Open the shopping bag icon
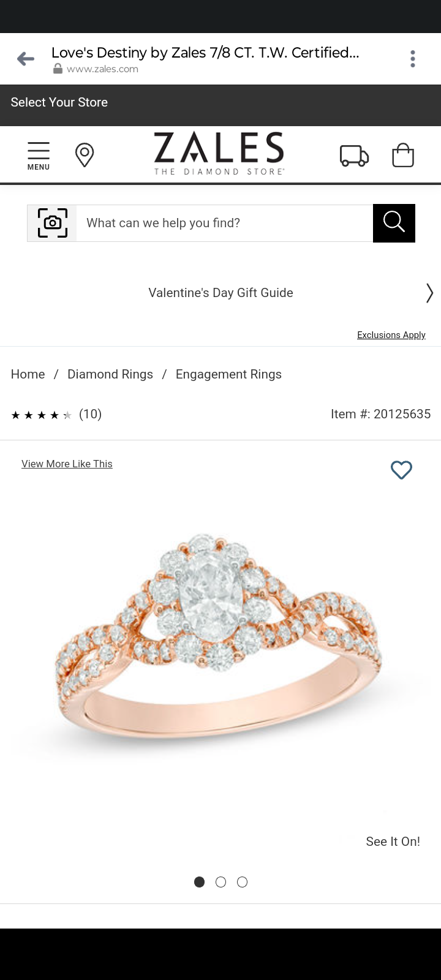 tap(403, 155)
